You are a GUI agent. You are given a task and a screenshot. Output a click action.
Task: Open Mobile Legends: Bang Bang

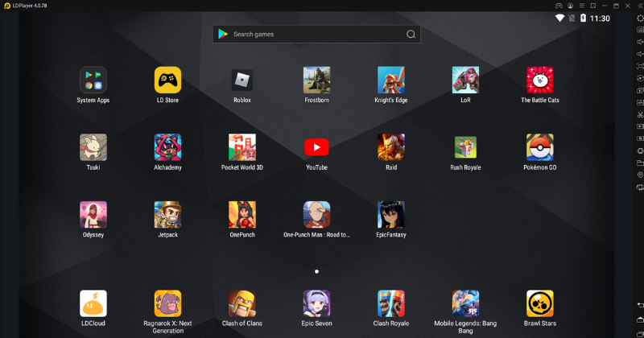(x=465, y=303)
